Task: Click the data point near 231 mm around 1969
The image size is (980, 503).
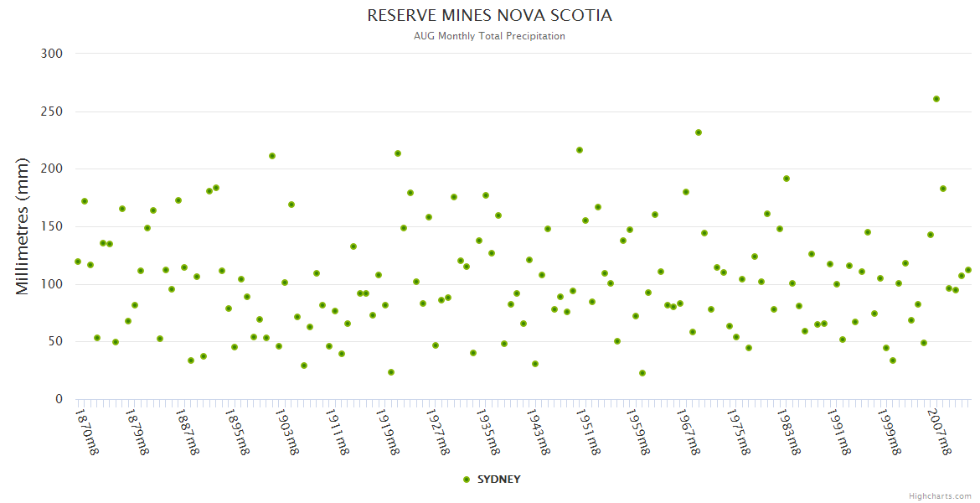Action: click(x=699, y=132)
